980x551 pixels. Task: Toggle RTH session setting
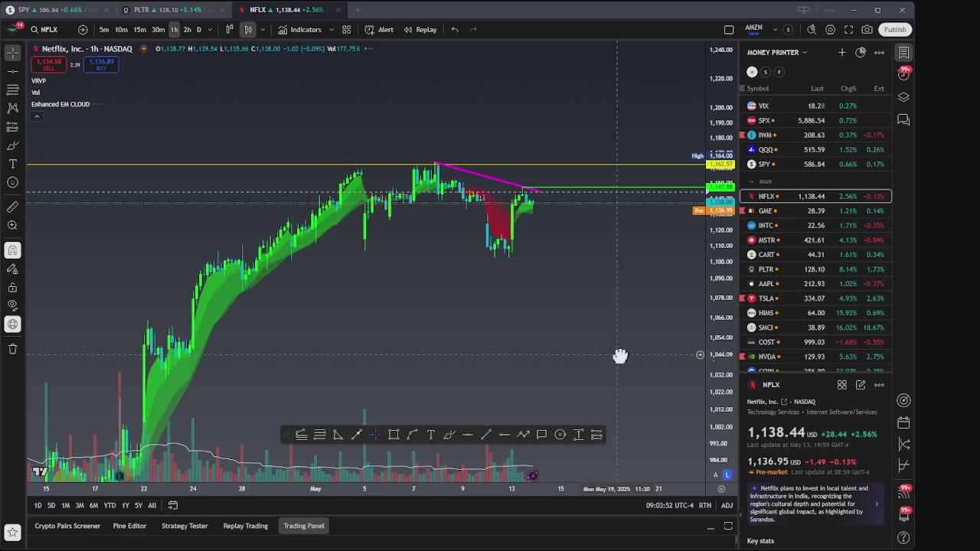[x=704, y=505]
